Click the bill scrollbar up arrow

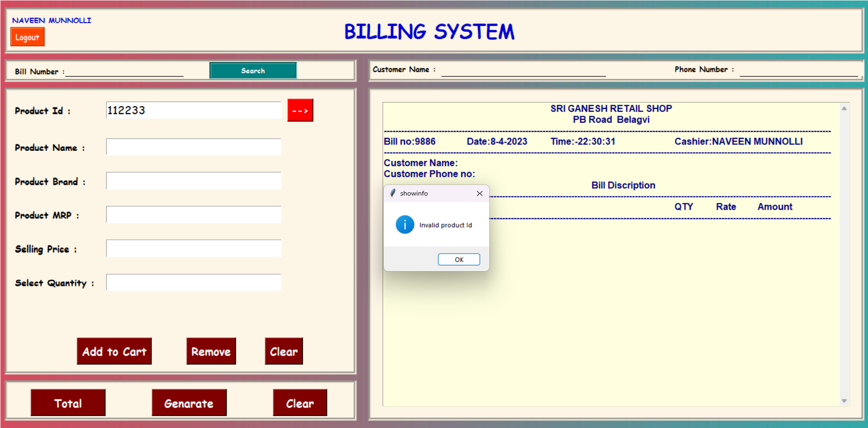844,108
